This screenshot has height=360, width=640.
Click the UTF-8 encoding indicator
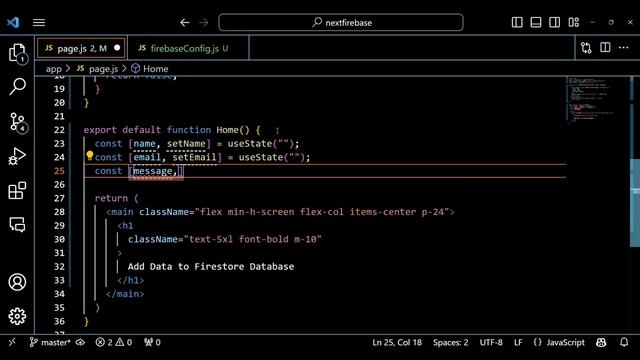[x=491, y=342]
